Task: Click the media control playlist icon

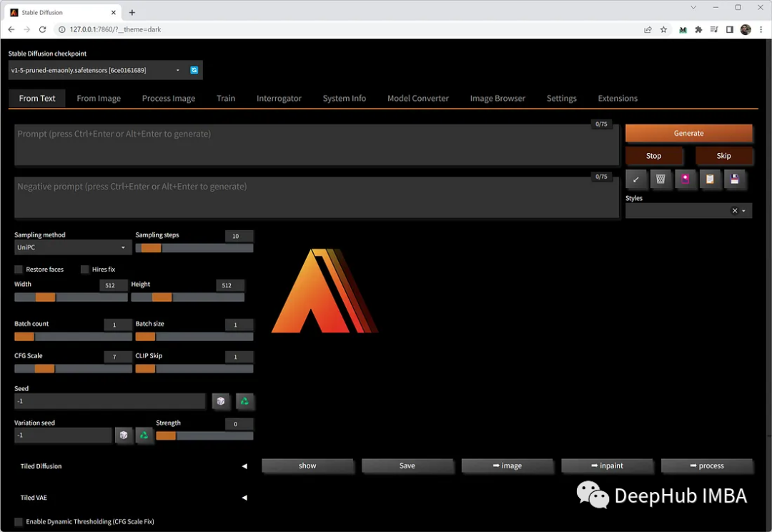Action: point(714,29)
